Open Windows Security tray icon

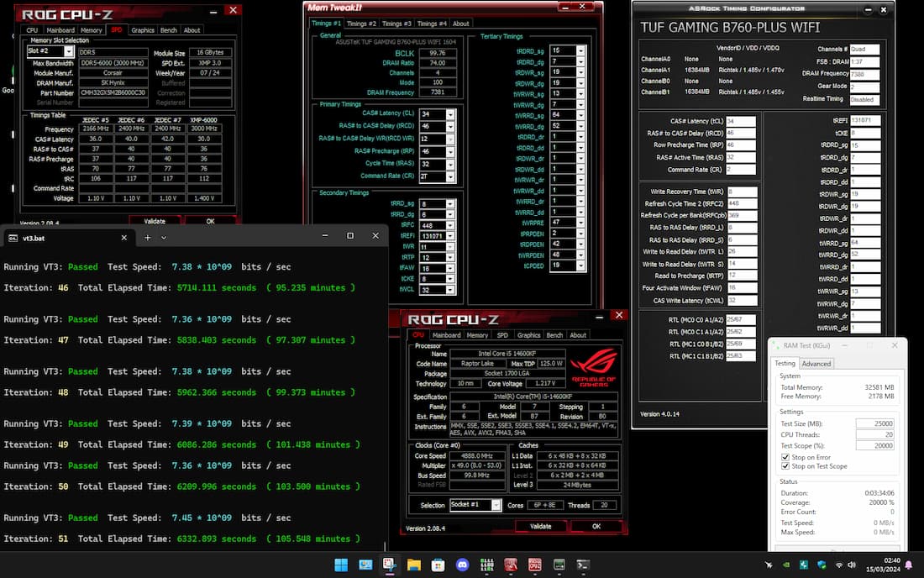point(822,565)
